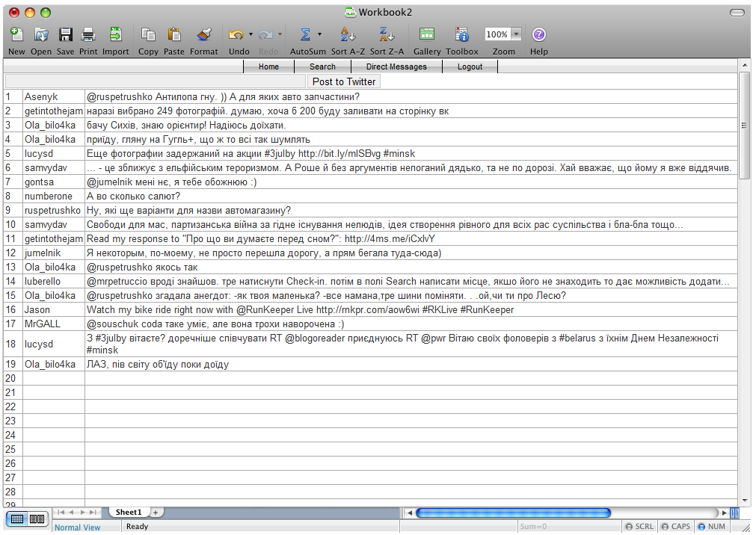Click the vertical scrollbar thumb
Image resolution: width=756 pixels, height=535 pixels.
(x=745, y=126)
